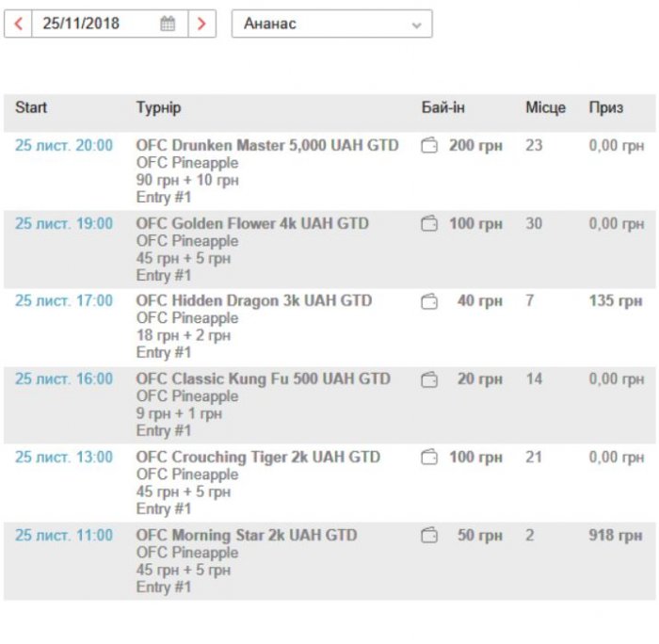Click wallet icon for Crouching Tiger buy-in
Image resolution: width=659 pixels, height=644 pixels.
tap(429, 458)
